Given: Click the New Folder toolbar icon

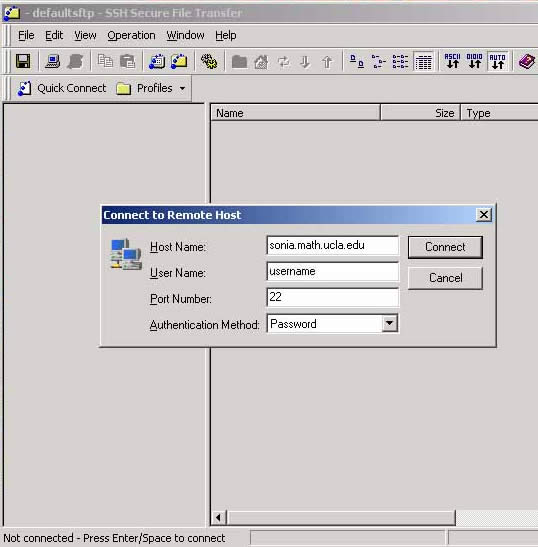Looking at the screenshot, I should point(239,62).
